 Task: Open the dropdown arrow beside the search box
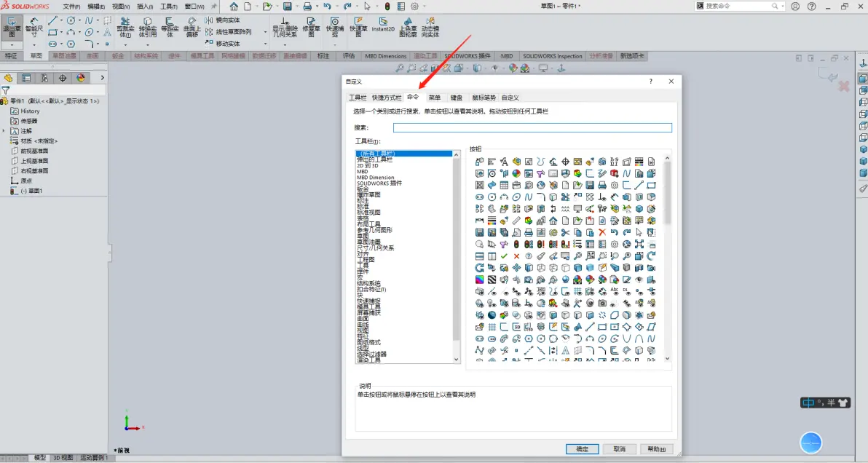782,6
